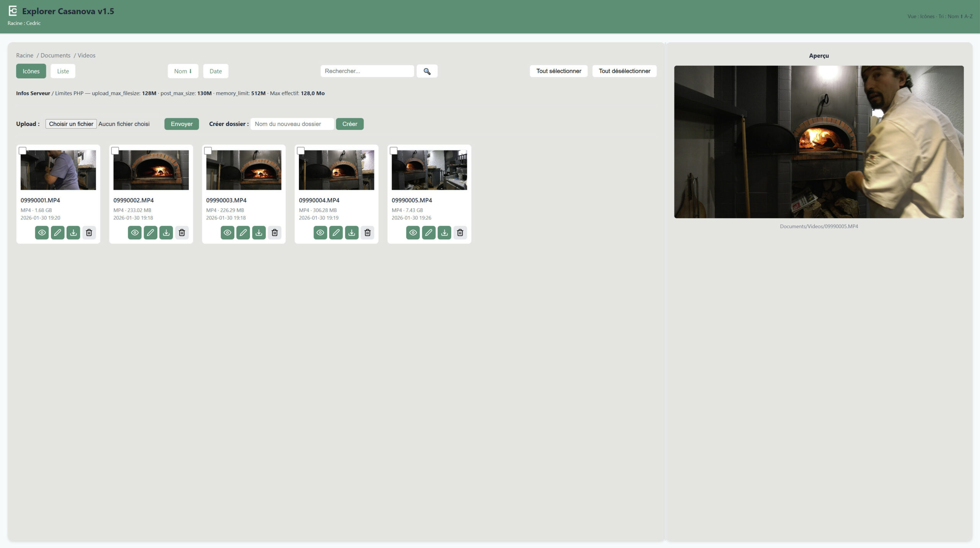Select 09990005.MP4 via its checkbox

[394, 151]
